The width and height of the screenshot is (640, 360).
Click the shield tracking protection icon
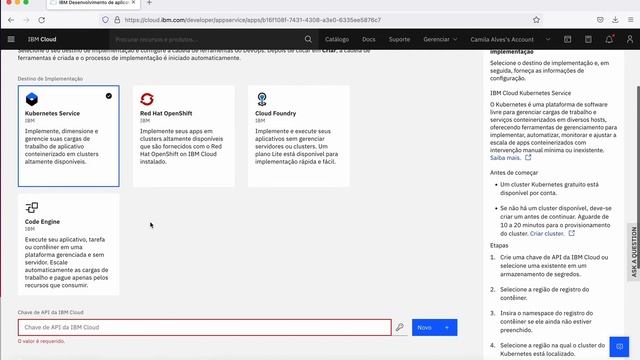105,20
